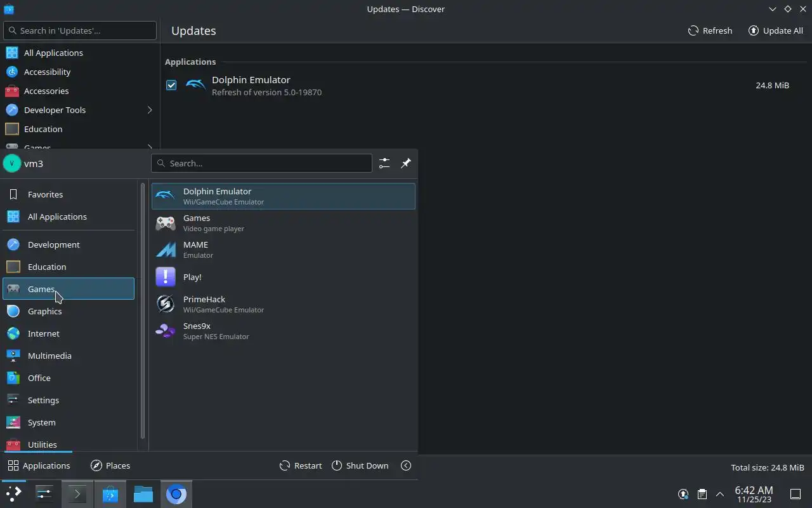
Task: Click the launcher category list scrollbar
Action: [x=143, y=311]
